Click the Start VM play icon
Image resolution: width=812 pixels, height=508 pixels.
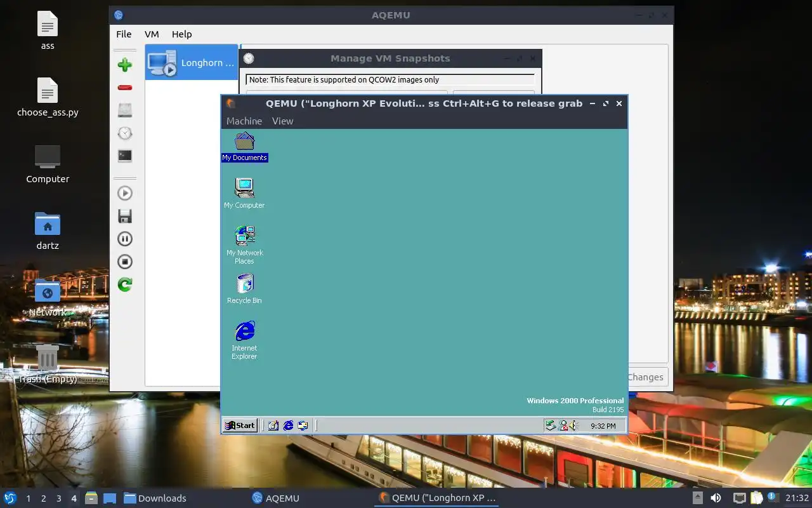(125, 193)
